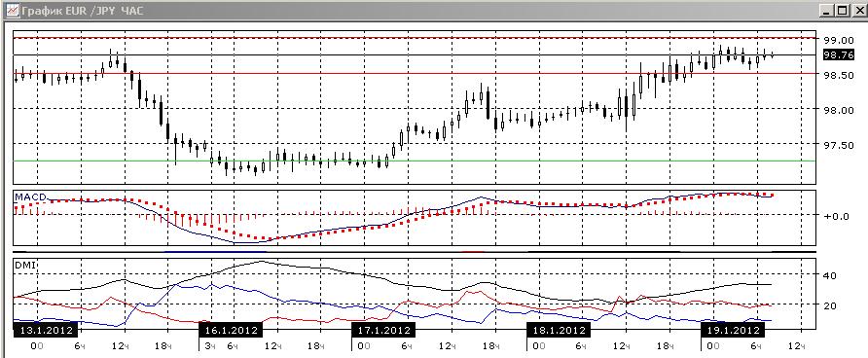Minimize the EUR/JPY chart window
Screen dimensions: 868x358
(826, 11)
